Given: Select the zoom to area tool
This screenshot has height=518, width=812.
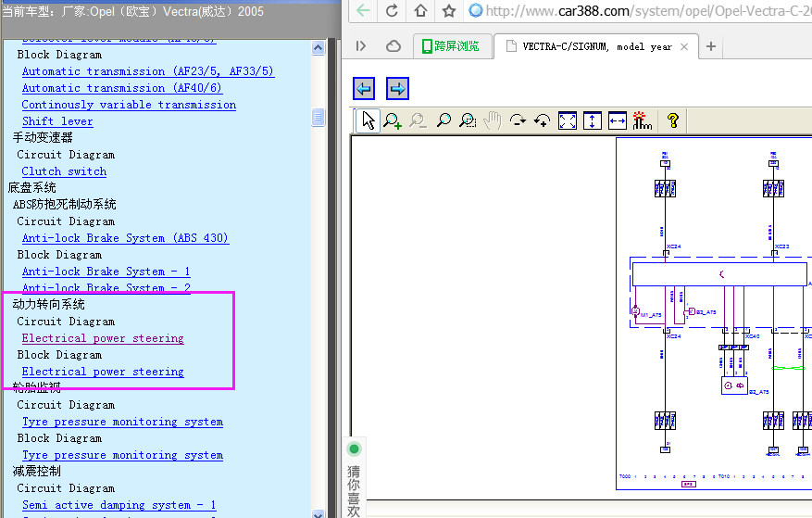Looking at the screenshot, I should 468,121.
